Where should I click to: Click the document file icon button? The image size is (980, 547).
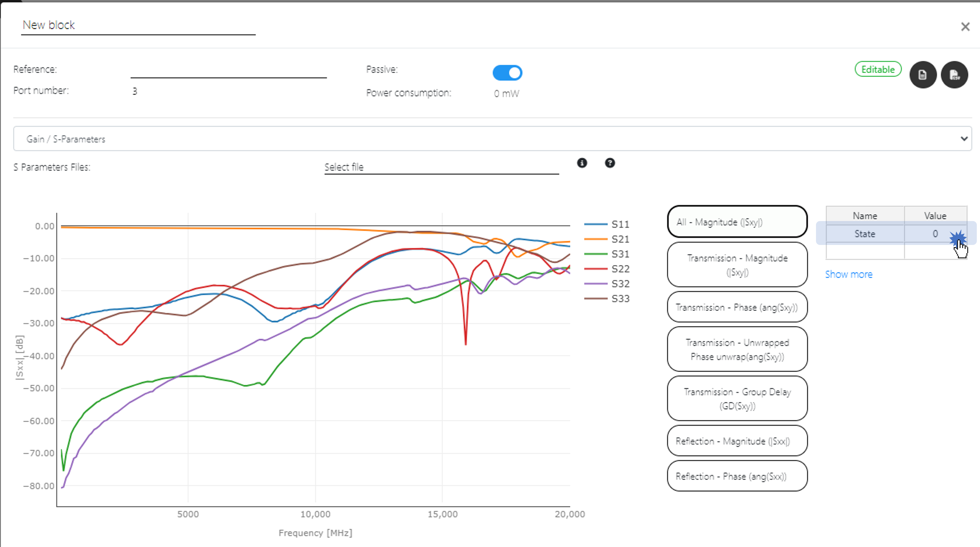(x=922, y=75)
